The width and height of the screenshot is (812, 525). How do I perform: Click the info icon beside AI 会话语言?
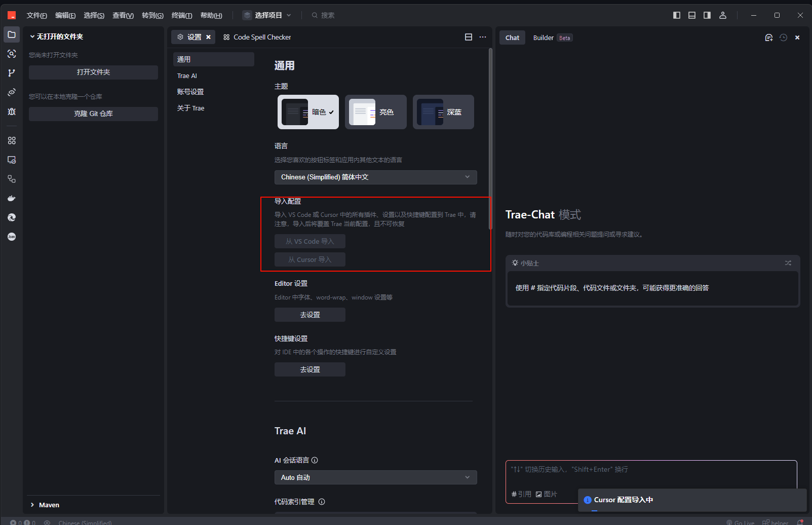tap(315, 460)
